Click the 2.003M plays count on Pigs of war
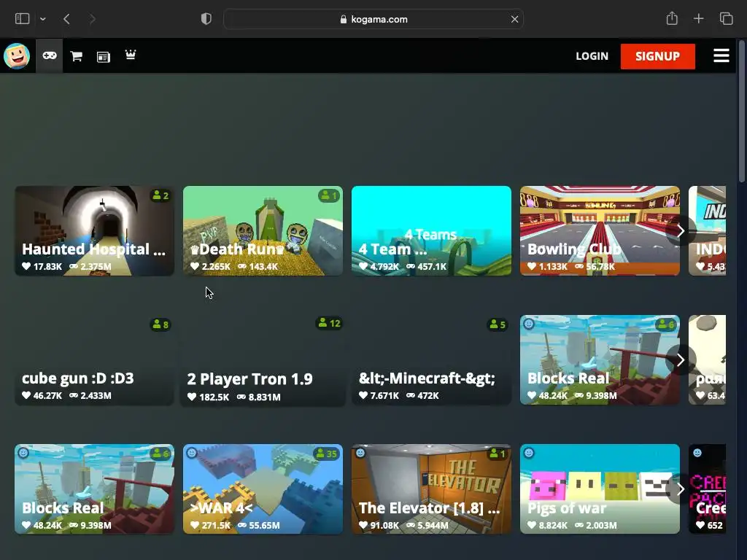The width and height of the screenshot is (747, 560). [595, 526]
